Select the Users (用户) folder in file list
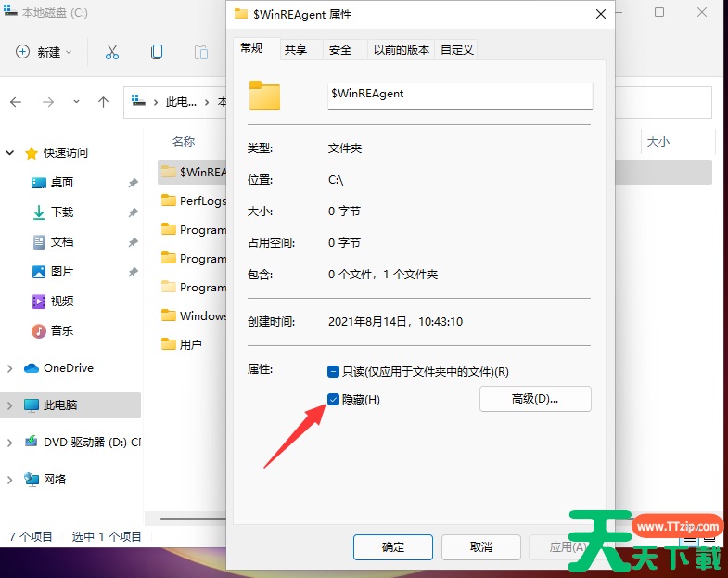This screenshot has height=578, width=728. coord(182,344)
